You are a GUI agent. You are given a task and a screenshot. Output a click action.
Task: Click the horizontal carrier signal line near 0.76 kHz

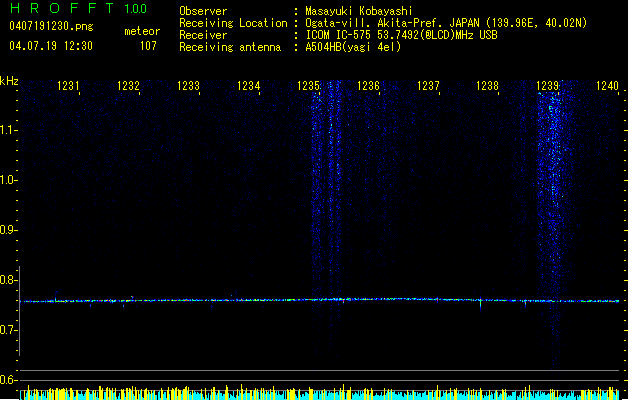point(320,300)
